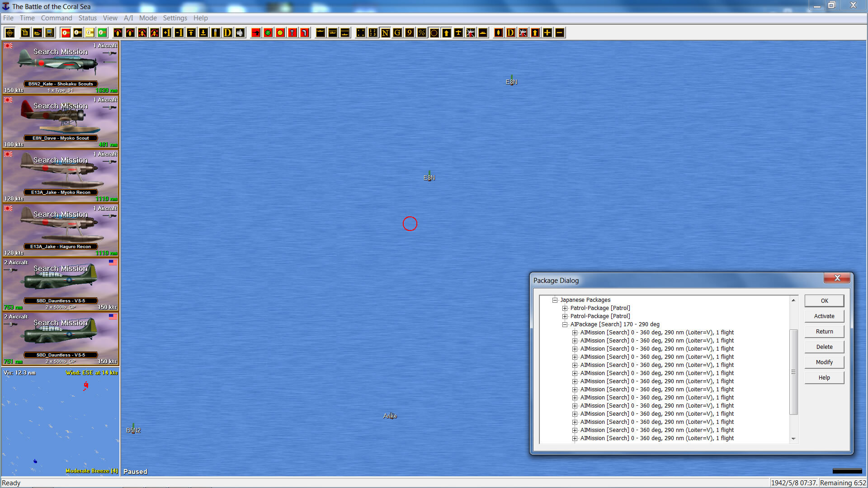Toggle the N names display button
The width and height of the screenshot is (868, 488).
385,33
